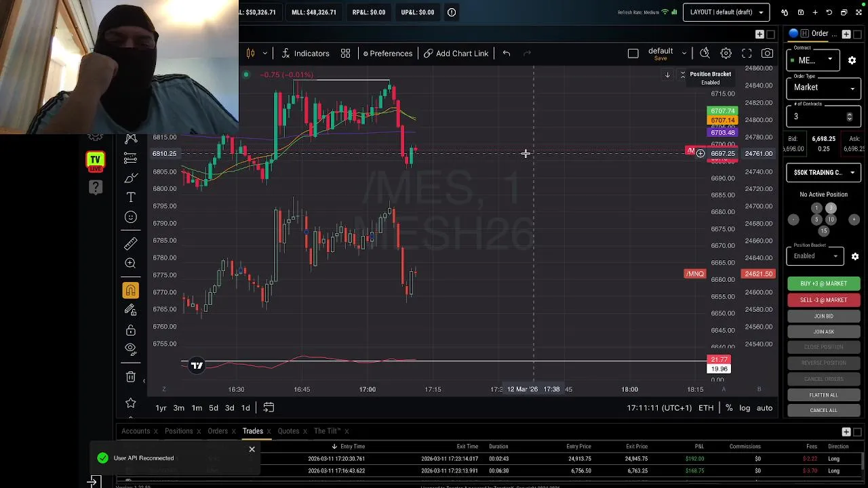Add a new layout with plus icon
The height and width of the screenshot is (488, 868).
[815, 12]
